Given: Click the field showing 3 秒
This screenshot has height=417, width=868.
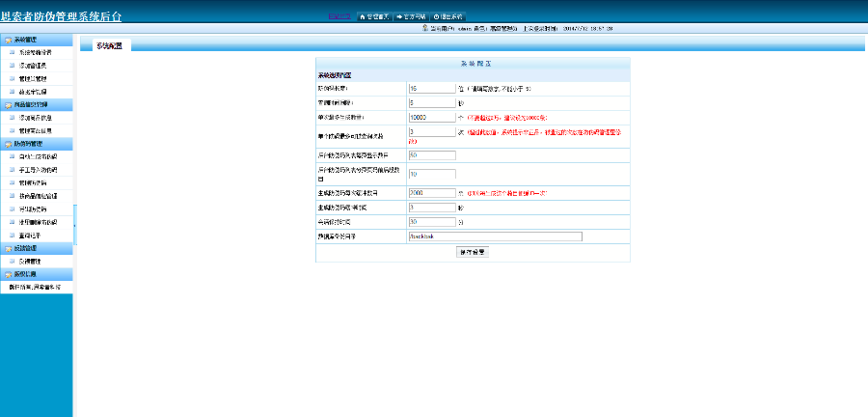Looking at the screenshot, I should pyautogui.click(x=432, y=208).
